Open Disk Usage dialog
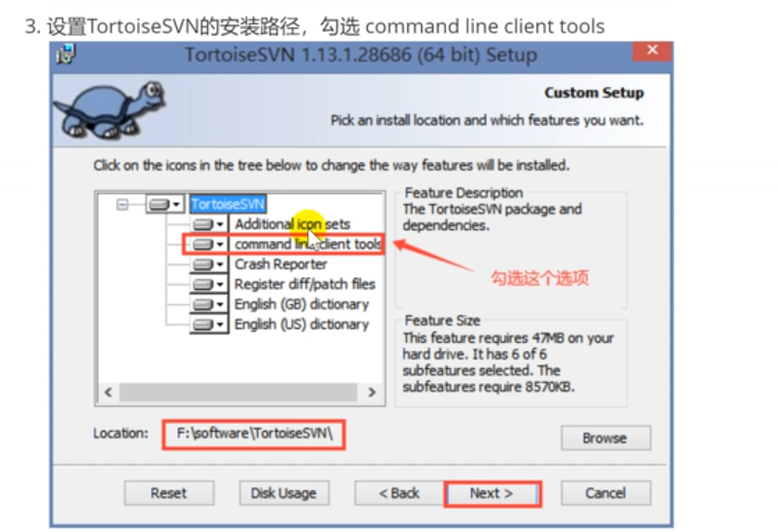Screen dimensions: 778x532 pyautogui.click(x=284, y=493)
